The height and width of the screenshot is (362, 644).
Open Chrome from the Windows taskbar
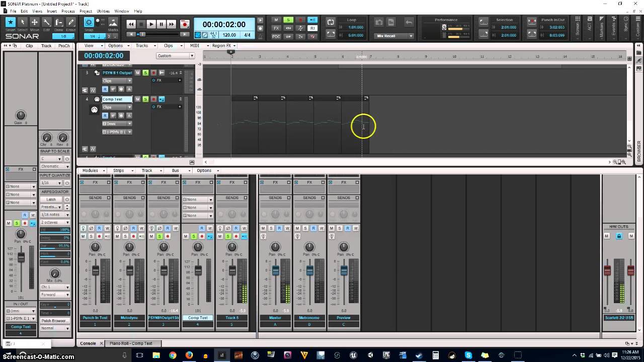coord(173,355)
